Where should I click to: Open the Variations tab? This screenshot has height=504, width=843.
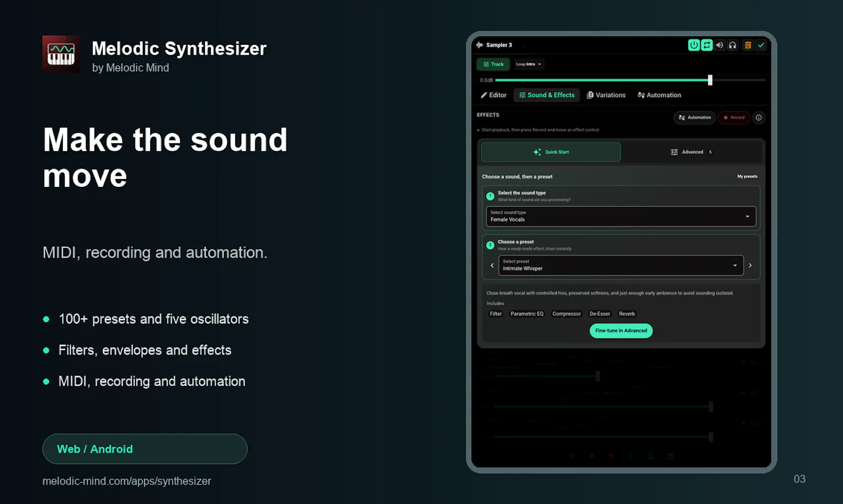(x=606, y=95)
